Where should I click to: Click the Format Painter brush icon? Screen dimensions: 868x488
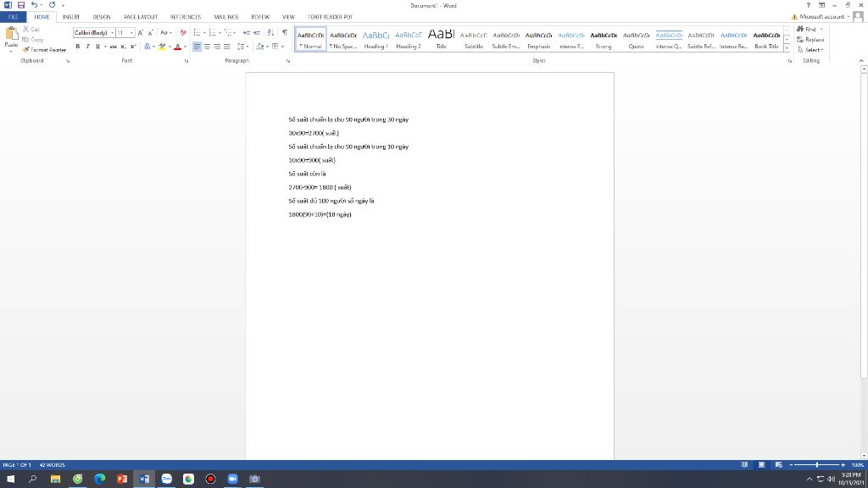(x=25, y=50)
